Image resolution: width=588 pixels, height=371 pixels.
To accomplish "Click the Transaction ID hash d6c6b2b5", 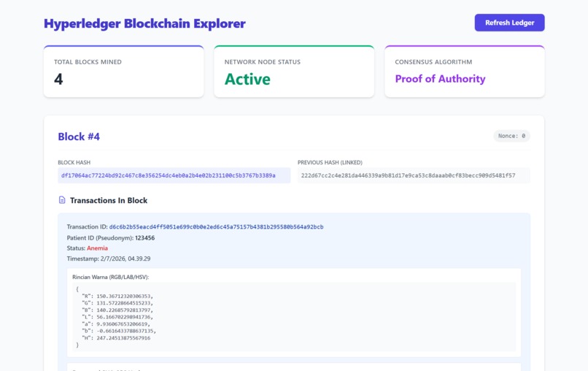I will (217, 227).
